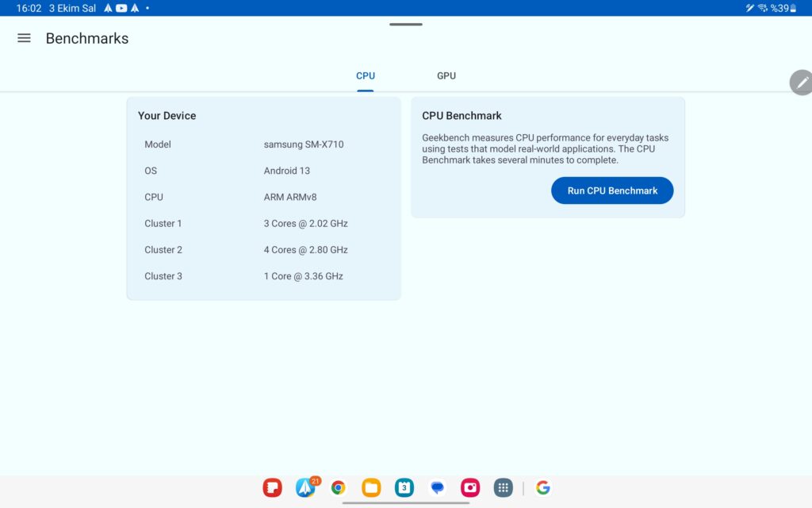The width and height of the screenshot is (812, 508).
Task: Select 3 Cores @ 2.02 GHz value
Action: (305, 223)
